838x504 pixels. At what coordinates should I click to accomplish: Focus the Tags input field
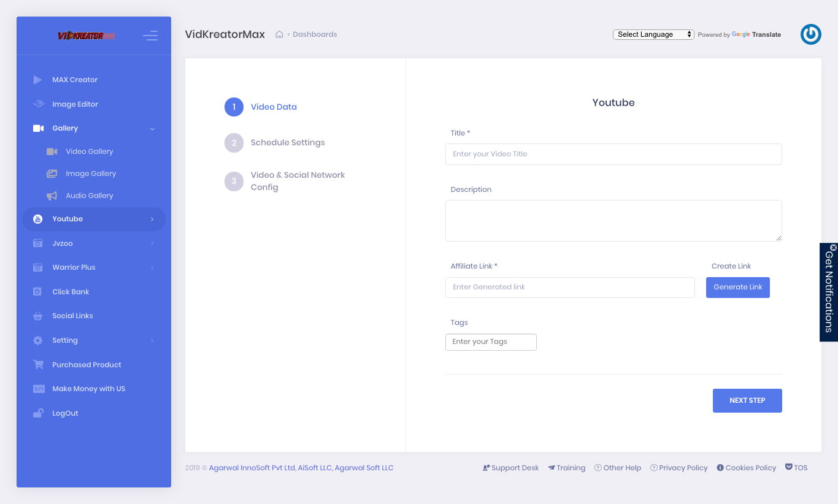click(491, 342)
